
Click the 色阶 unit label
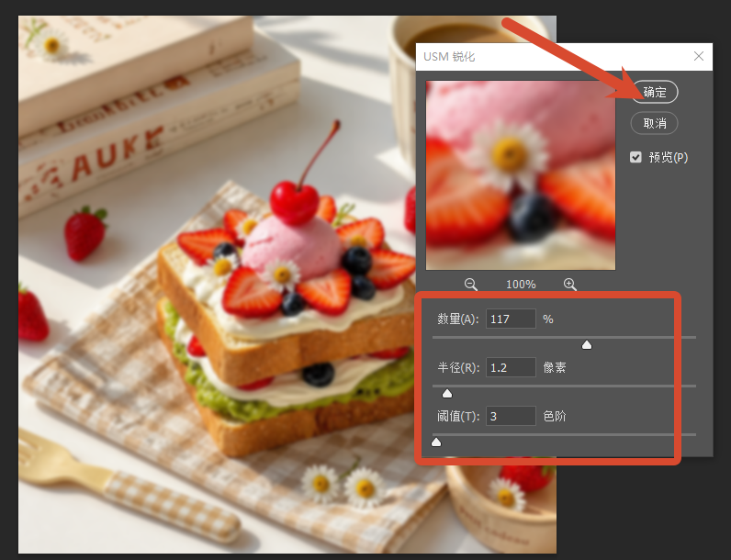555,416
